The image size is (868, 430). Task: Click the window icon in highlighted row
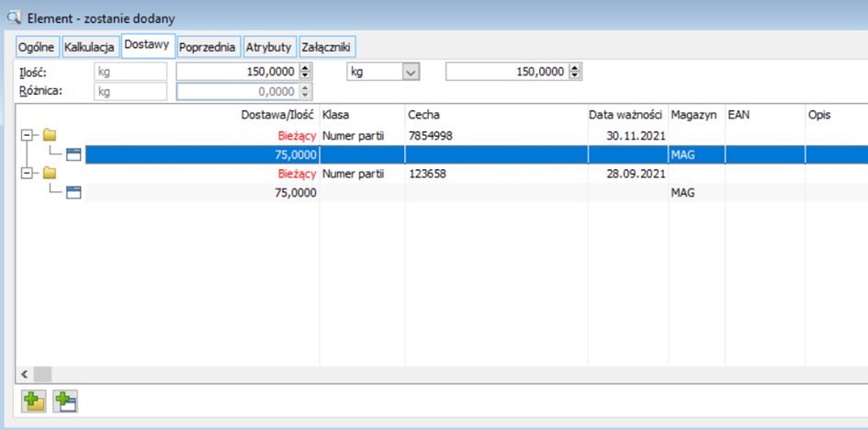coord(74,154)
